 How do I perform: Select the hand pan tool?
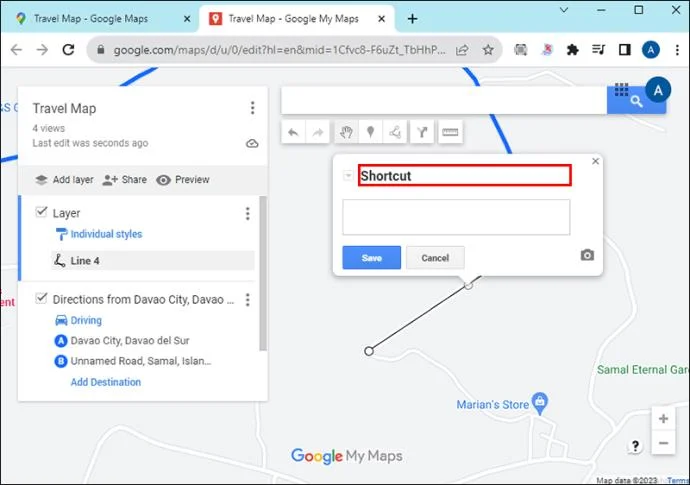[346, 132]
